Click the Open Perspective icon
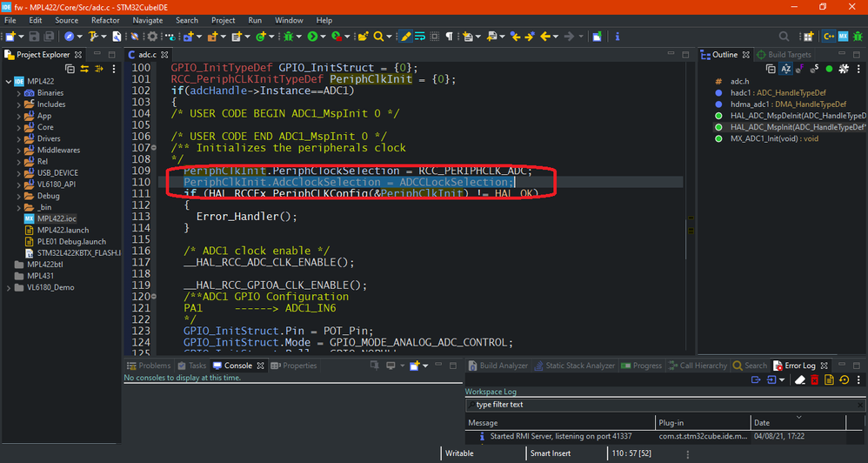This screenshot has height=463, width=868. tap(808, 37)
